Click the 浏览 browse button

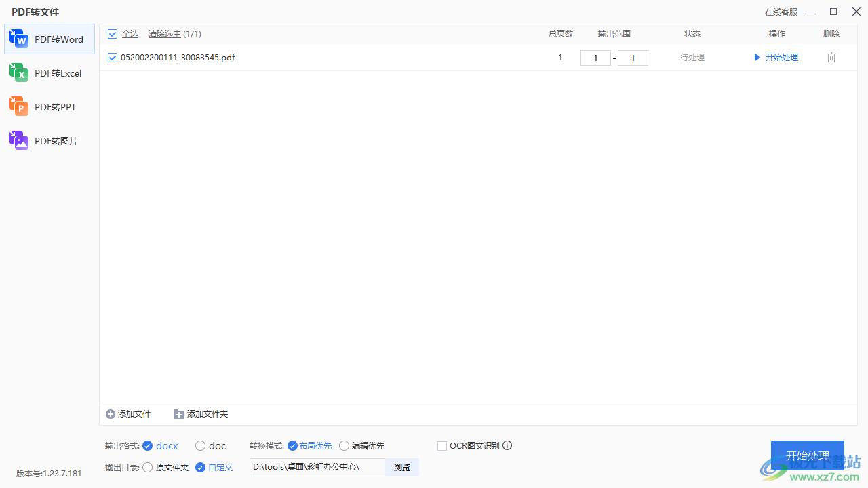click(x=402, y=467)
